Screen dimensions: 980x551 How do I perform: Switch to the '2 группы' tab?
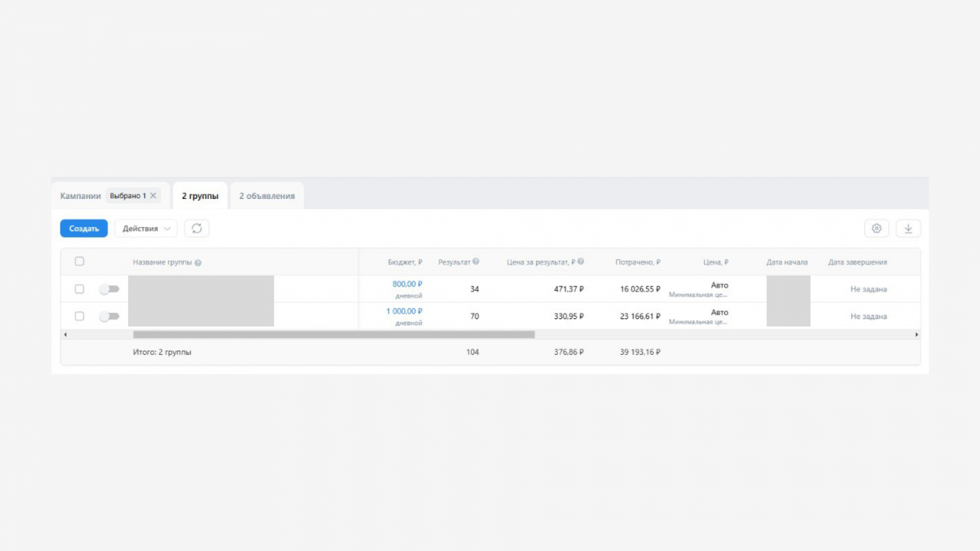[200, 196]
